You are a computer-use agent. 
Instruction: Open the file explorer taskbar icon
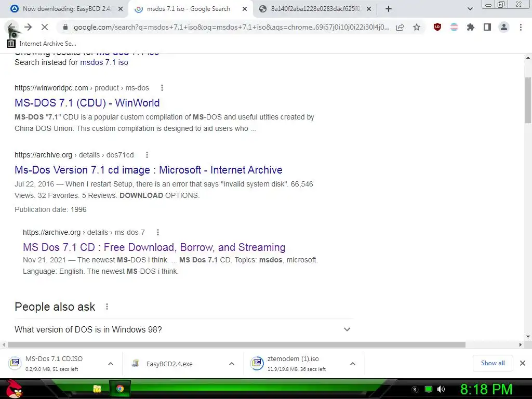pos(97,389)
